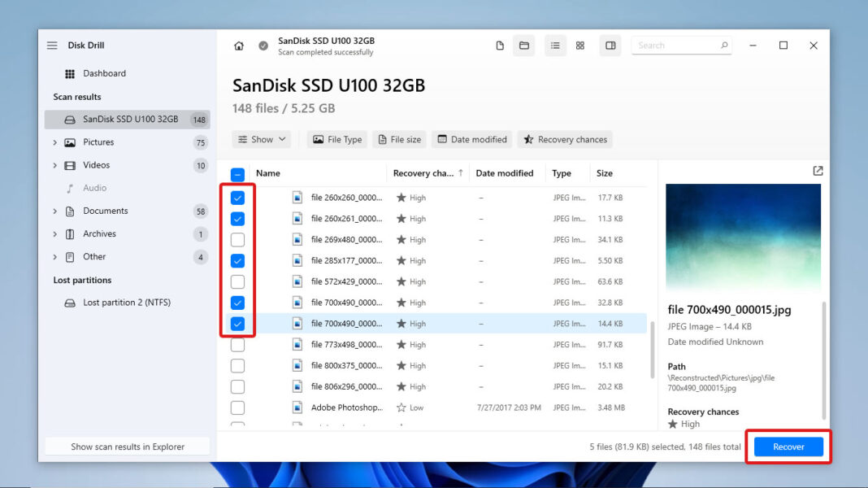Click the search field in the title bar
Image resolution: width=868 pixels, height=488 pixels.
pos(681,45)
